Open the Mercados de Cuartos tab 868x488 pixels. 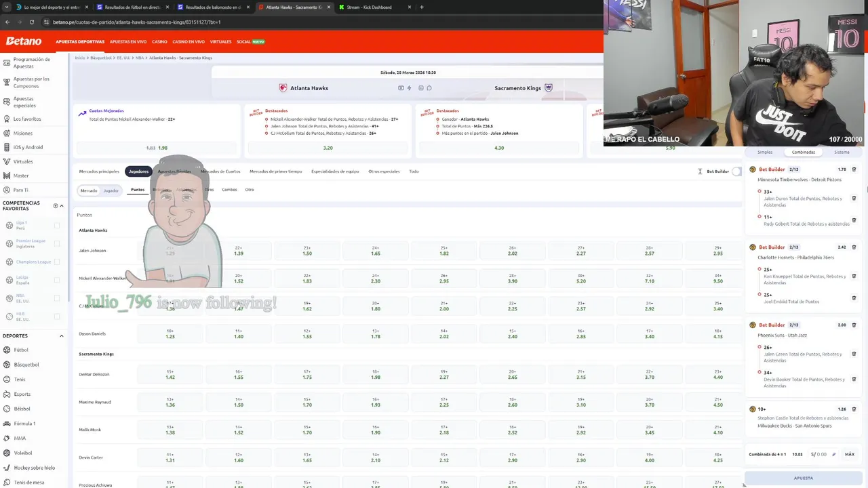click(x=220, y=171)
